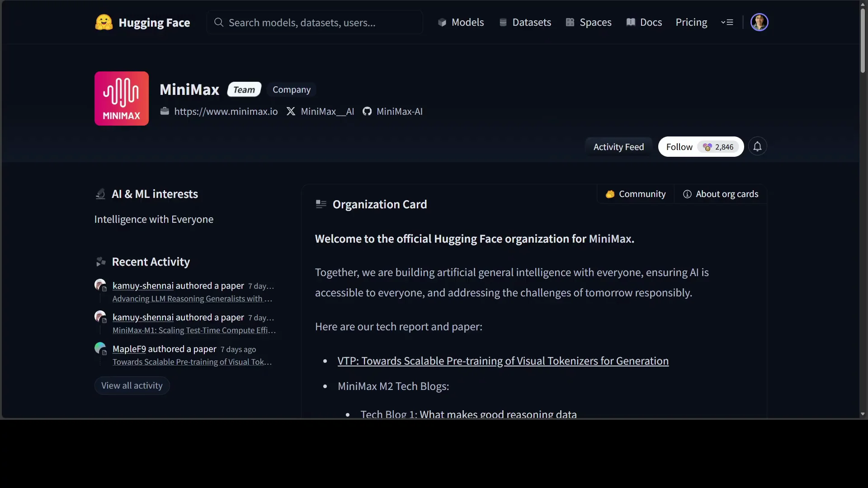This screenshot has width=868, height=488.
Task: Click the Community hand icon button
Action: click(x=635, y=194)
